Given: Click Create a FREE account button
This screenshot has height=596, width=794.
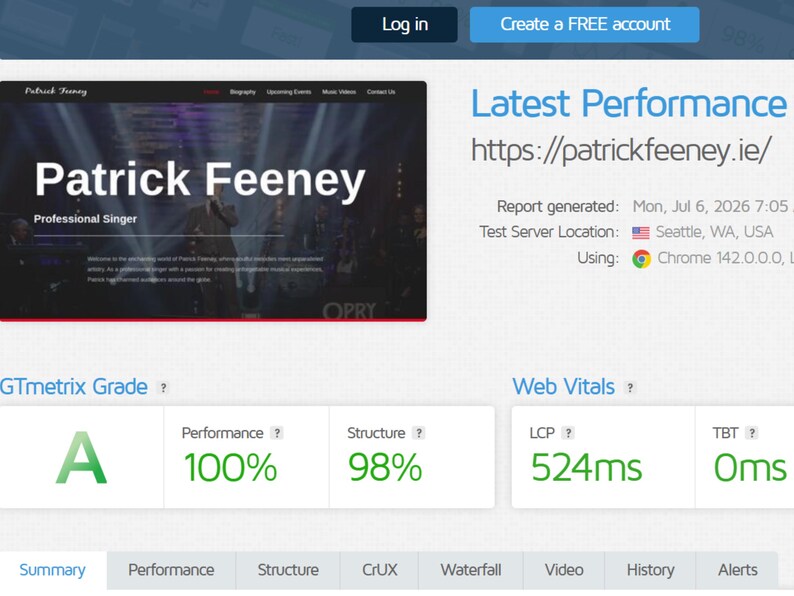Looking at the screenshot, I should pos(585,24).
